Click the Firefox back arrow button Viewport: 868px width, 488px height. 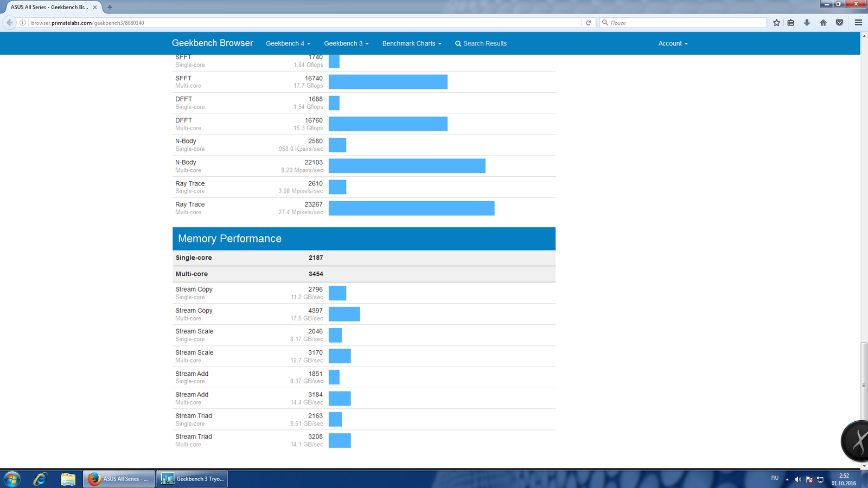click(x=9, y=23)
